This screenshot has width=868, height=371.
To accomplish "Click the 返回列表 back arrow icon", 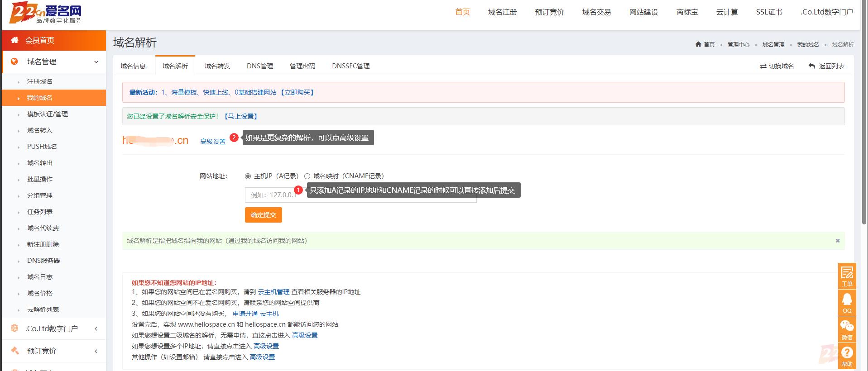I will tap(812, 66).
